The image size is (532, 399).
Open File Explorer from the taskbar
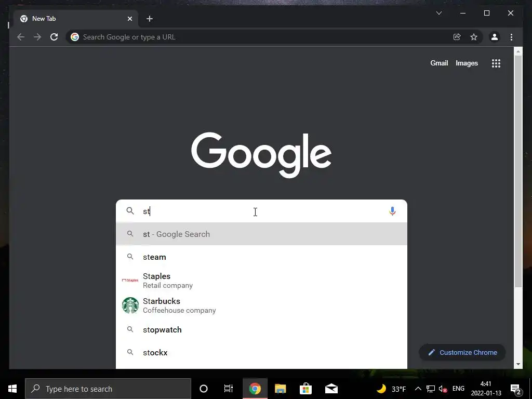click(280, 389)
